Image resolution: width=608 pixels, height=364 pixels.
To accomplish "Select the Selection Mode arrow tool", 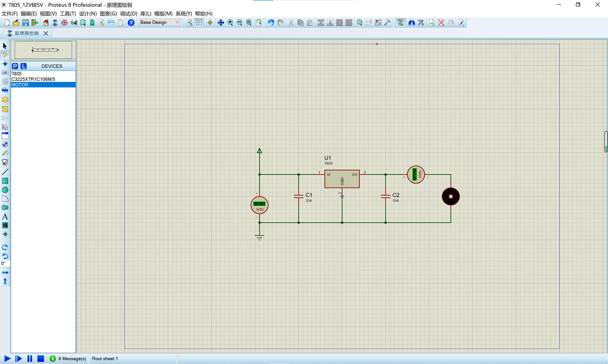I will pos(5,46).
